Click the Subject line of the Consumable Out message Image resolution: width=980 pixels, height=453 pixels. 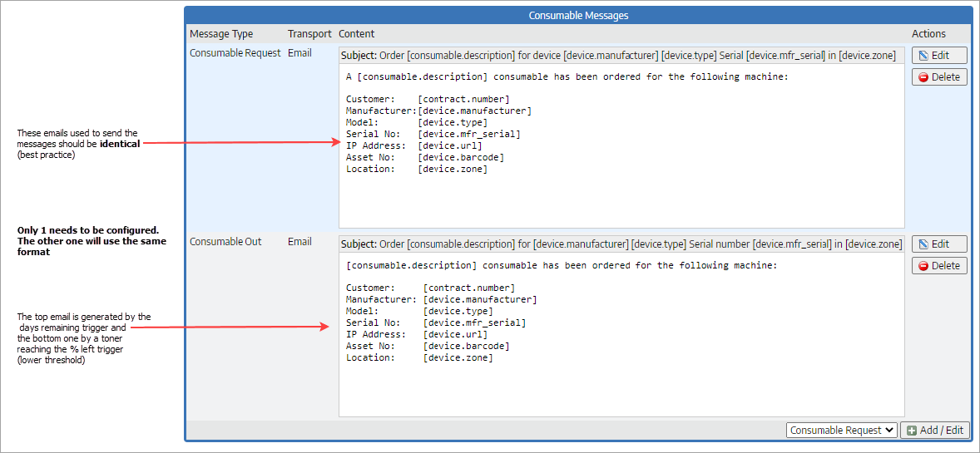point(620,244)
